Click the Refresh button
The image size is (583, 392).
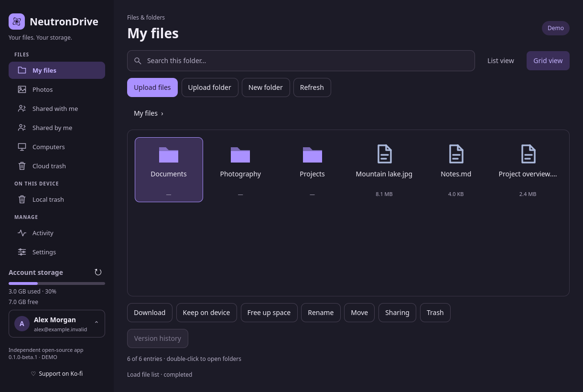pos(312,87)
